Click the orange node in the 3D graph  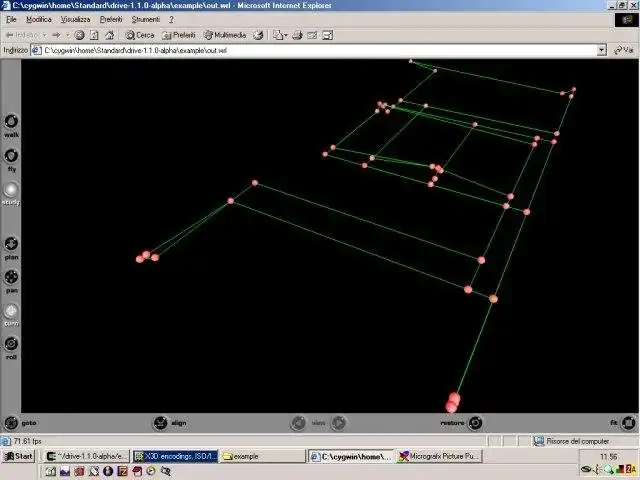pos(493,299)
